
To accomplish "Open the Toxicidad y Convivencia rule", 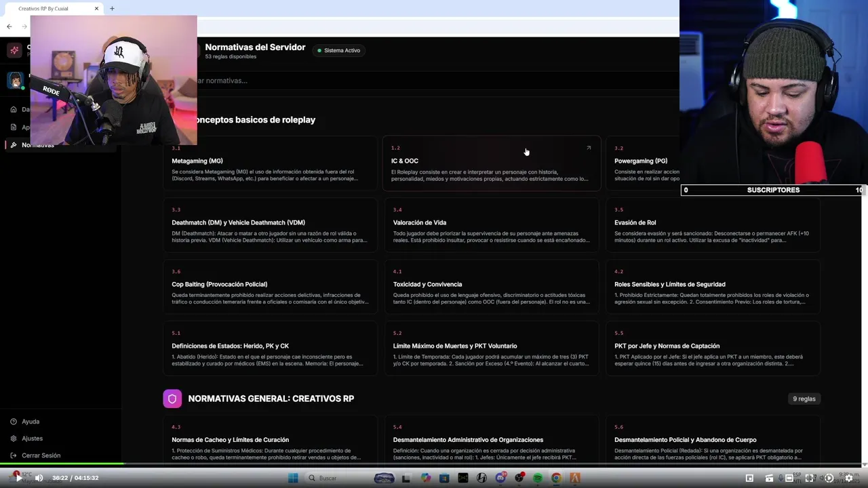I will pos(492,287).
